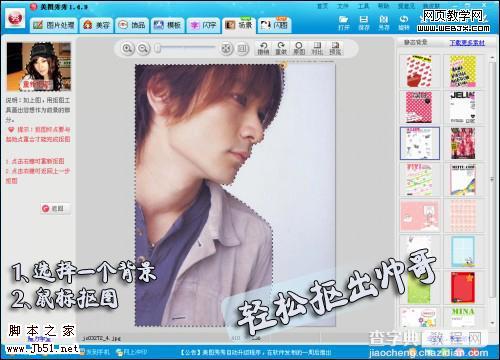Click the background list scroll-down arrow
This screenshot has height=360, width=500.
tap(492, 323)
